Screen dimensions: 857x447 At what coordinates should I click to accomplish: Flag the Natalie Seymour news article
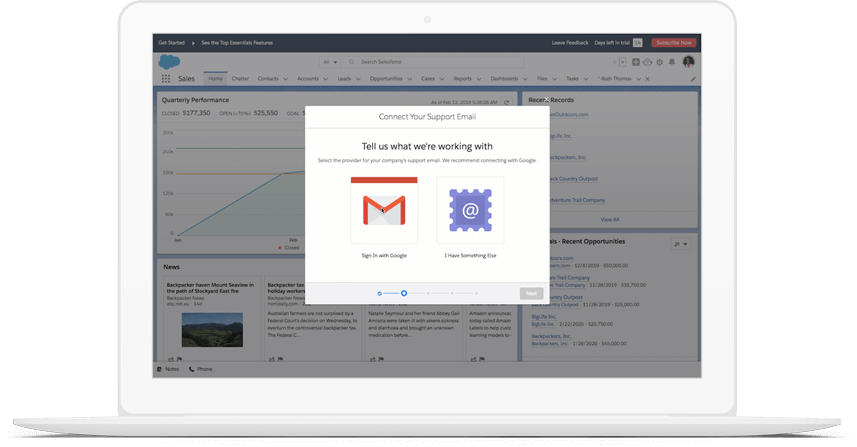coord(381,359)
